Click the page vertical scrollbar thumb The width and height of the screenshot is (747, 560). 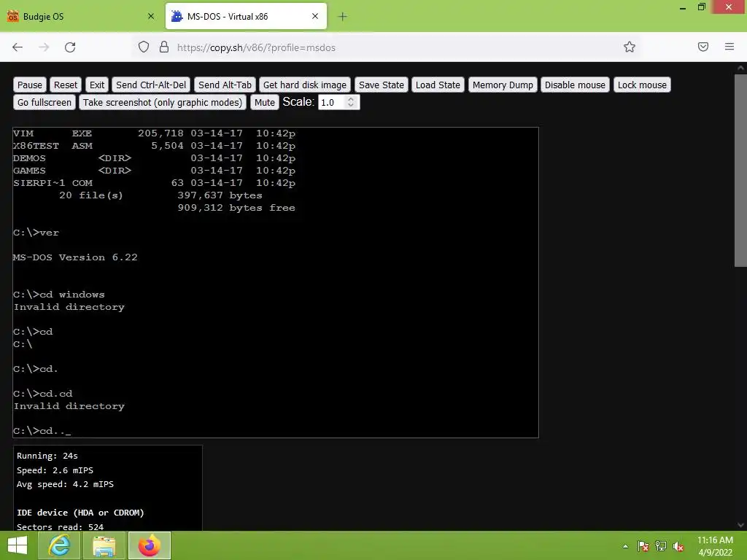click(x=740, y=170)
